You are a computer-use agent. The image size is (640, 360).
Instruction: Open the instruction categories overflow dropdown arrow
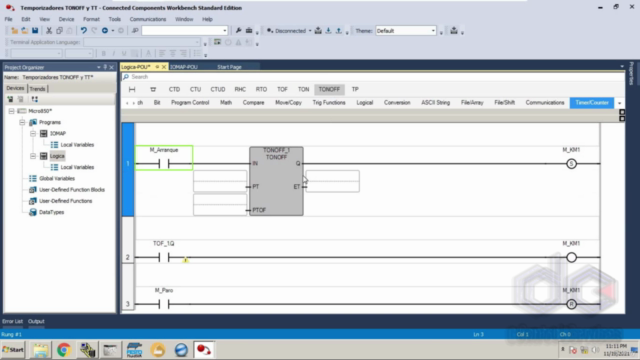(x=620, y=103)
